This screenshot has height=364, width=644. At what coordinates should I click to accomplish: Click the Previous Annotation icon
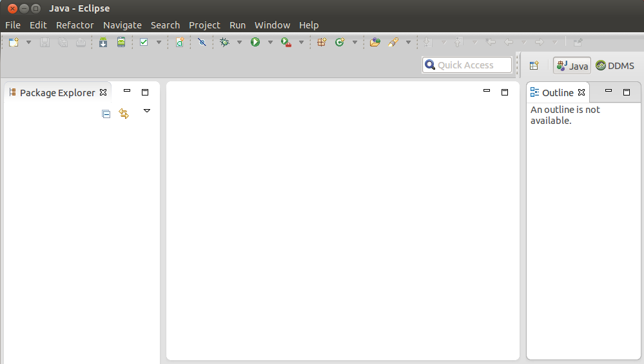tap(459, 42)
